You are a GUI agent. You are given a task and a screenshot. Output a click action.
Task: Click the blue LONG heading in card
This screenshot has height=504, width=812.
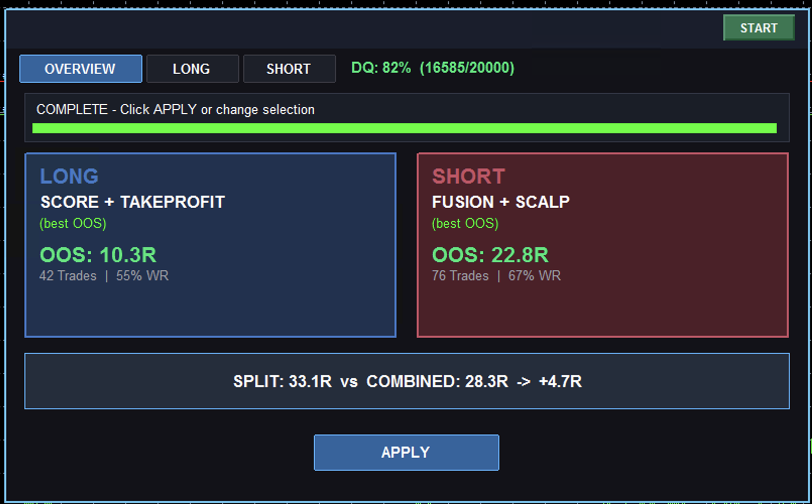pos(70,176)
